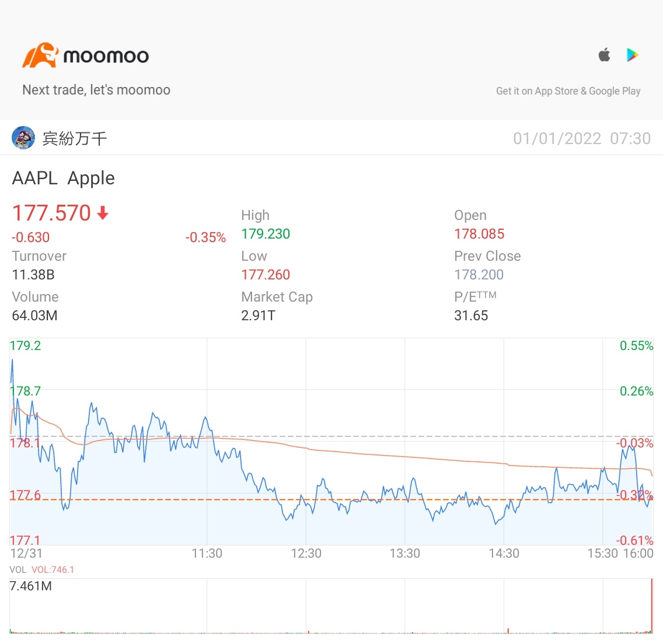Viewport: 663px width, 644px height.
Task: Select username 宾紛万千
Action: [75, 139]
